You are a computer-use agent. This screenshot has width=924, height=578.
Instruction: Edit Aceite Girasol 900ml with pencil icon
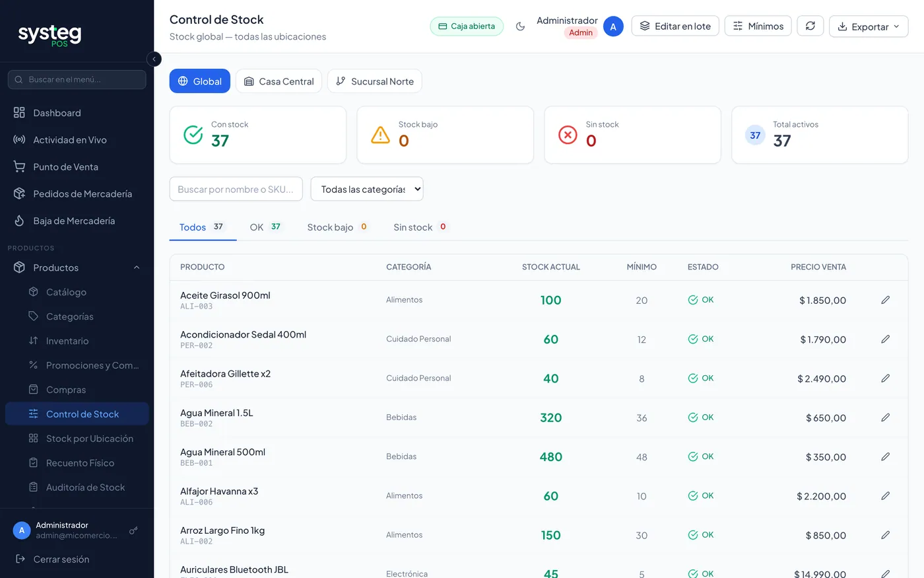[885, 300]
